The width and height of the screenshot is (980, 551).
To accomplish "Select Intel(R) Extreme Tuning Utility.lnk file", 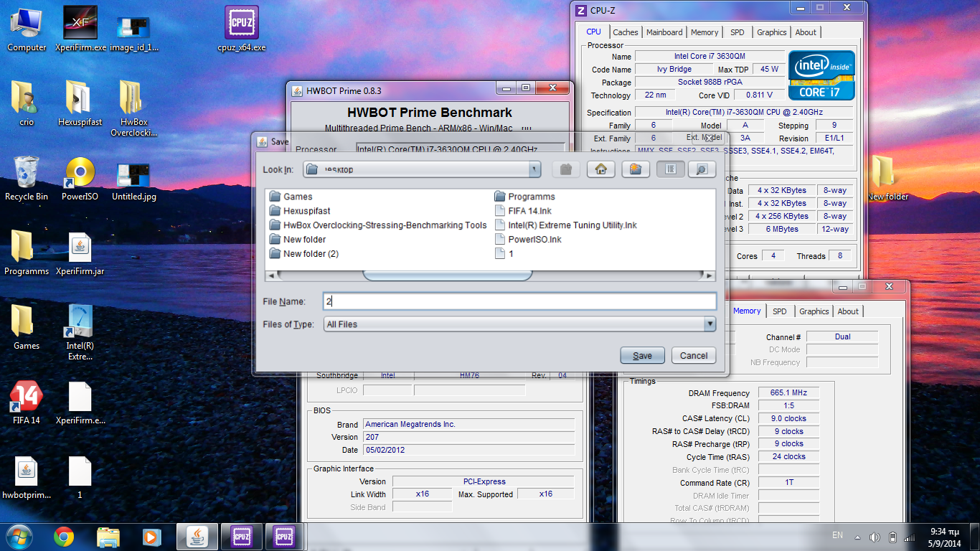I will coord(565,225).
